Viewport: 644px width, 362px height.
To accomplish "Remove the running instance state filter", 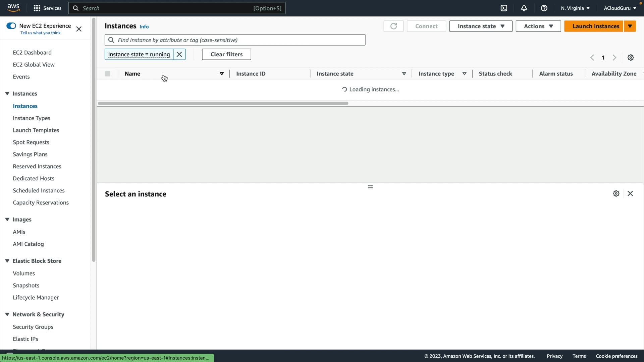I will (x=179, y=54).
